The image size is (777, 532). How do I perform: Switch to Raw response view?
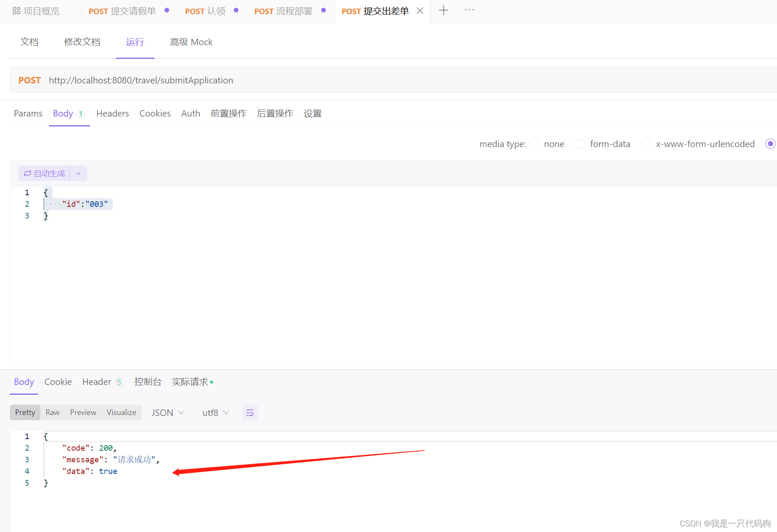coord(53,412)
